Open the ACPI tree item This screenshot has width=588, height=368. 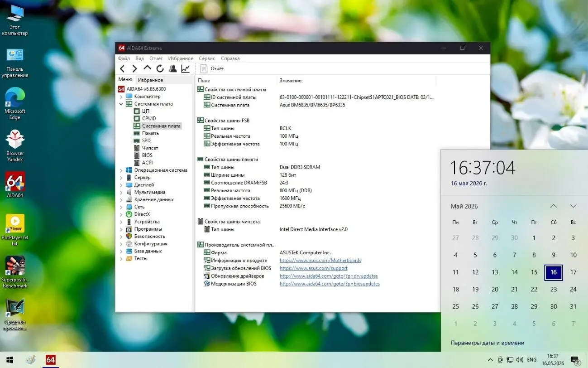coord(147,162)
